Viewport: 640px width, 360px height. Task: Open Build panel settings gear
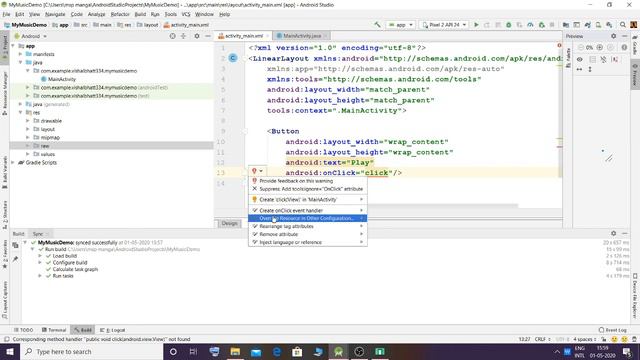point(613,233)
